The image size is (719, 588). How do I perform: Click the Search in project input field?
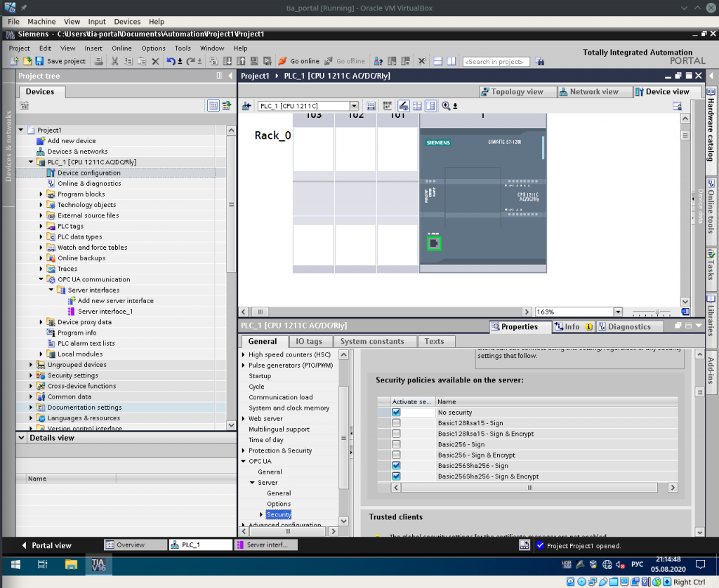[x=496, y=62]
